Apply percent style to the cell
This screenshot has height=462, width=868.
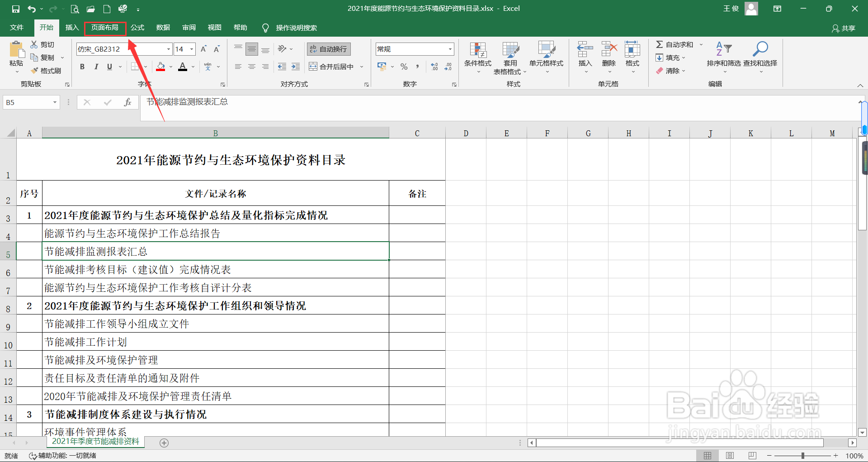tap(404, 67)
